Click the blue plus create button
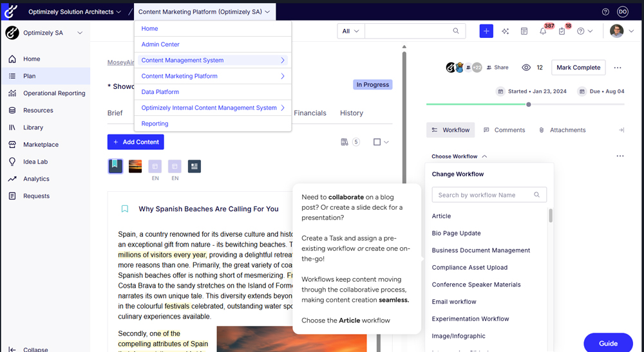 486,31
